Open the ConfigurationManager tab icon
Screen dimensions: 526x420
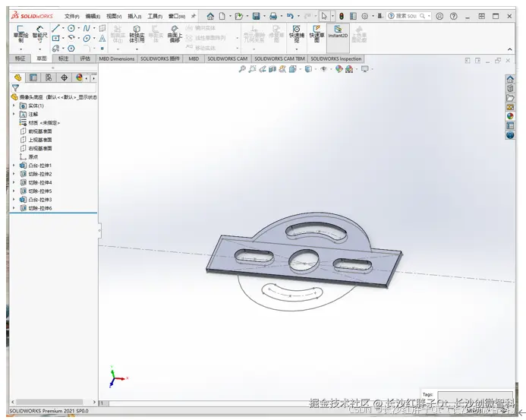pyautogui.click(x=48, y=77)
